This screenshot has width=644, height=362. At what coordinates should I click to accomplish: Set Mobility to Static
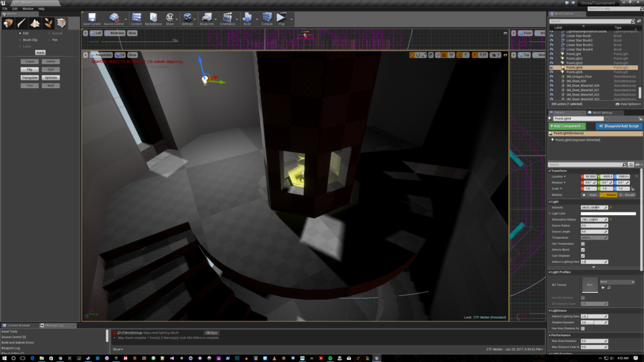click(590, 195)
